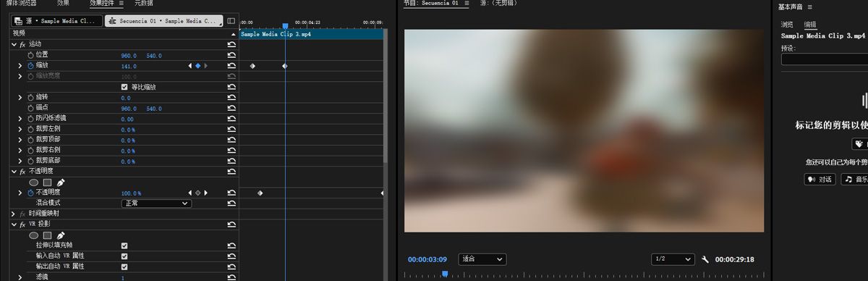This screenshot has width=868, height=281.
Task: Select first 缩放 keyframe in timeline
Action: (252, 66)
